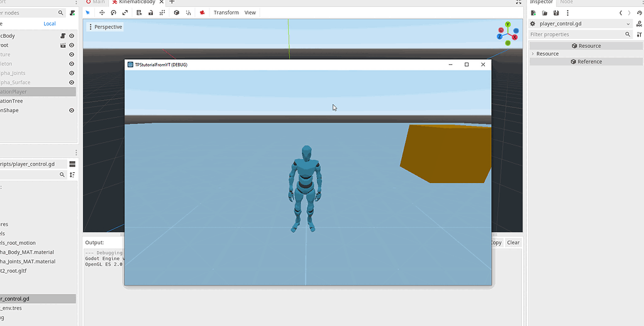Attach a script using scene dock icon

pos(73,13)
